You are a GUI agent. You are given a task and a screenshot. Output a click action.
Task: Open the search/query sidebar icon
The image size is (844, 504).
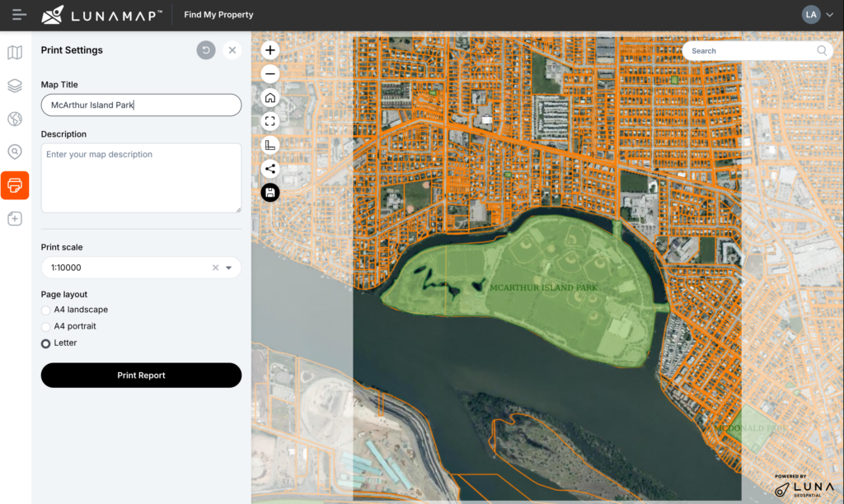[x=15, y=152]
